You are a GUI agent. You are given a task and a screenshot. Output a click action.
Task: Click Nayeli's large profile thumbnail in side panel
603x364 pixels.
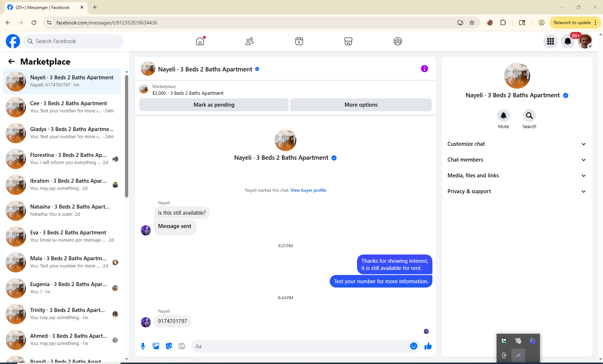(x=517, y=76)
